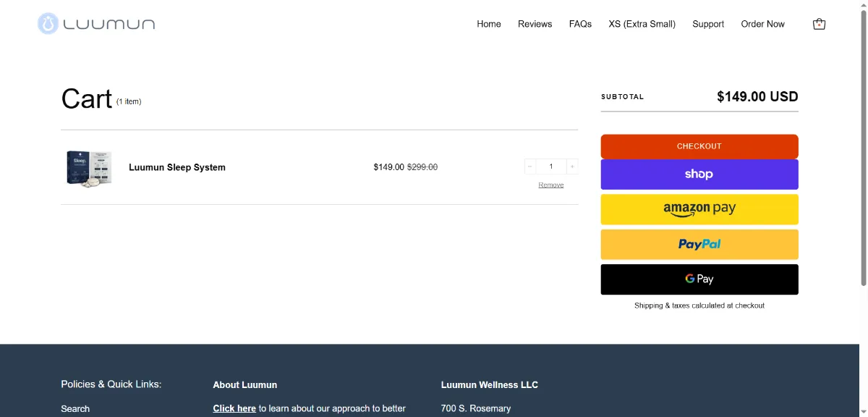This screenshot has height=417, width=868.
Task: Pay with the PayPal button
Action: 699,245
